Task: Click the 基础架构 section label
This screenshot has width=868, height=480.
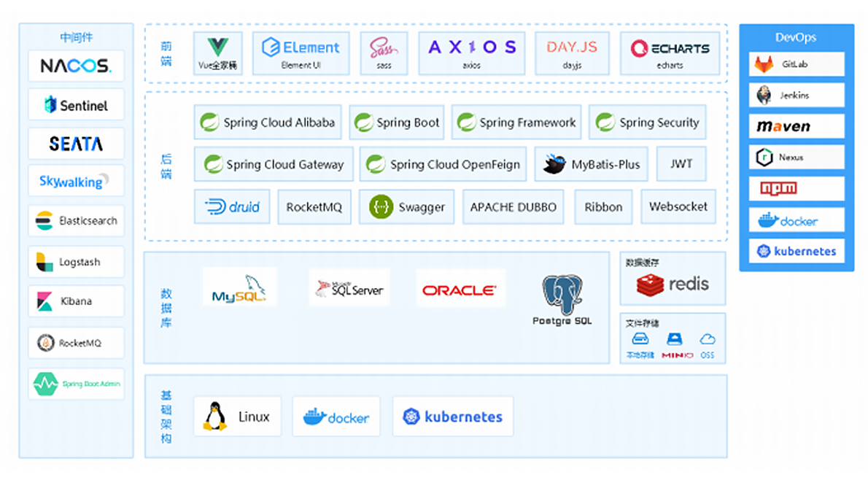Action: 166,417
